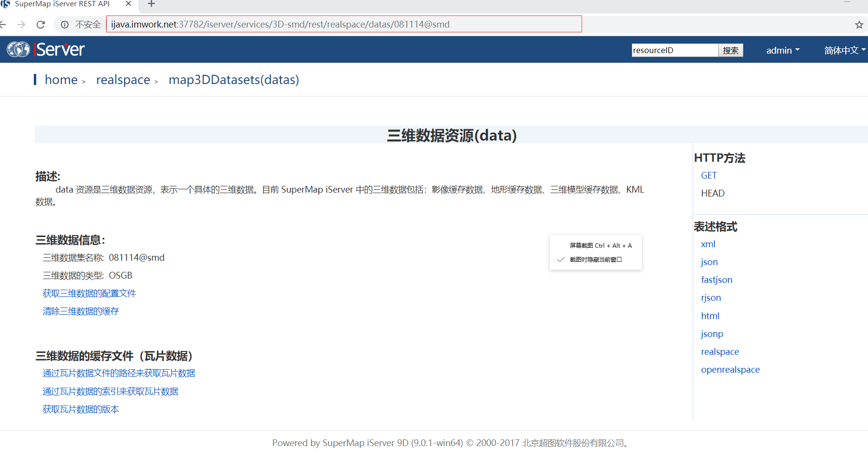
Task: Reload the page with the refresh icon
Action: (41, 25)
